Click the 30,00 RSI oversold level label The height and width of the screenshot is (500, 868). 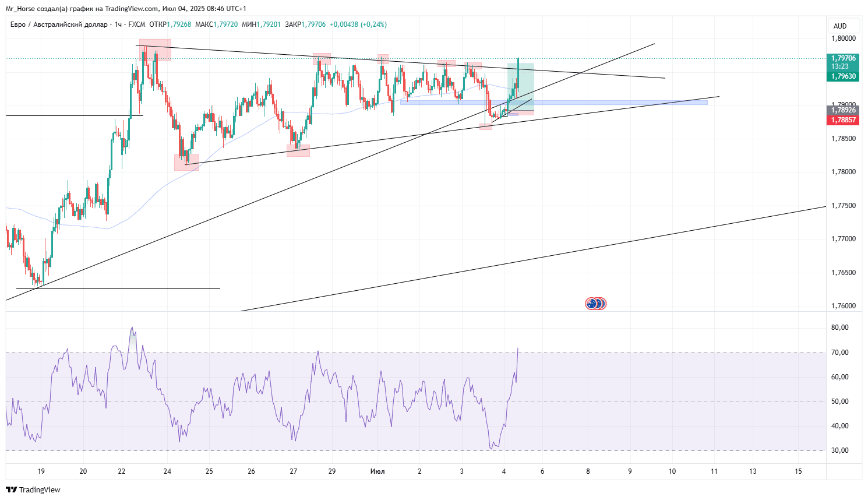coord(840,450)
